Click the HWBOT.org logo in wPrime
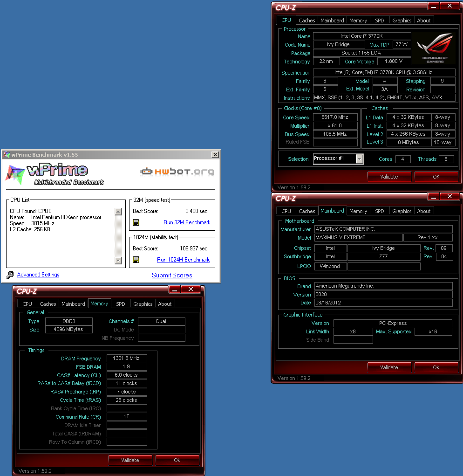463x476 pixels. point(177,172)
